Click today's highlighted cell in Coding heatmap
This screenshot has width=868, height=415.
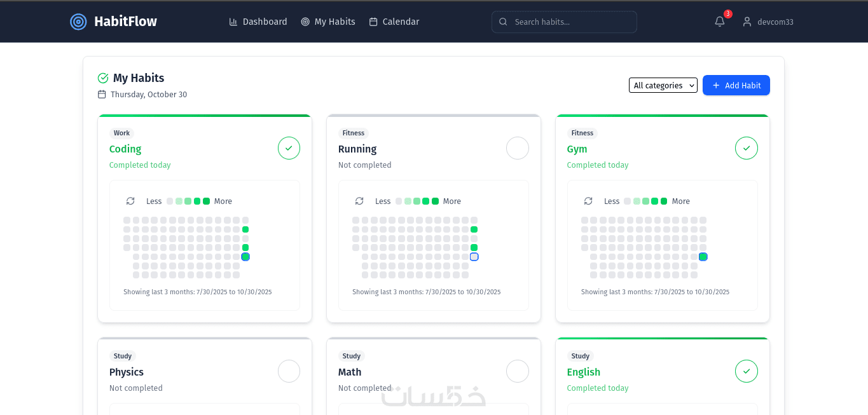[245, 257]
